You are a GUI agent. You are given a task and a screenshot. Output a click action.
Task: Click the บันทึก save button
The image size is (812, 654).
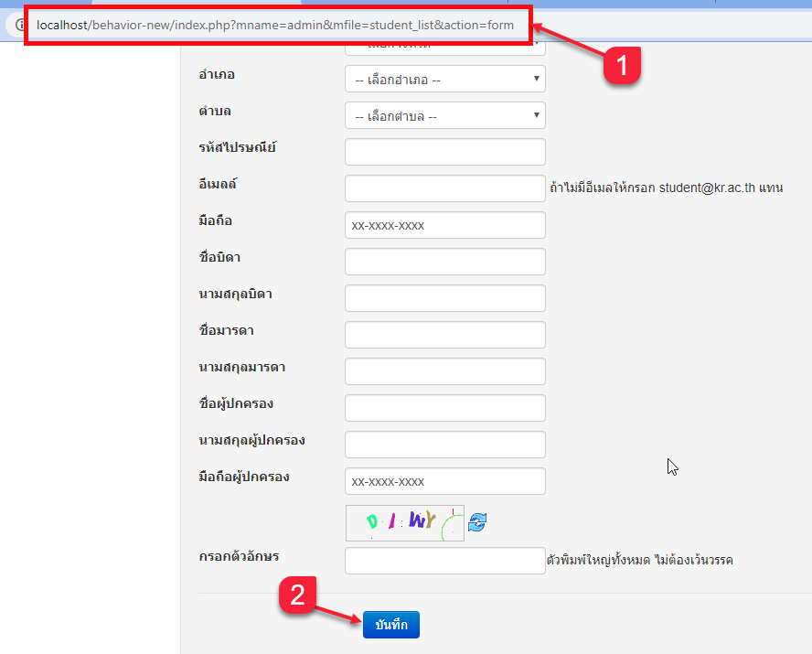[x=391, y=625]
